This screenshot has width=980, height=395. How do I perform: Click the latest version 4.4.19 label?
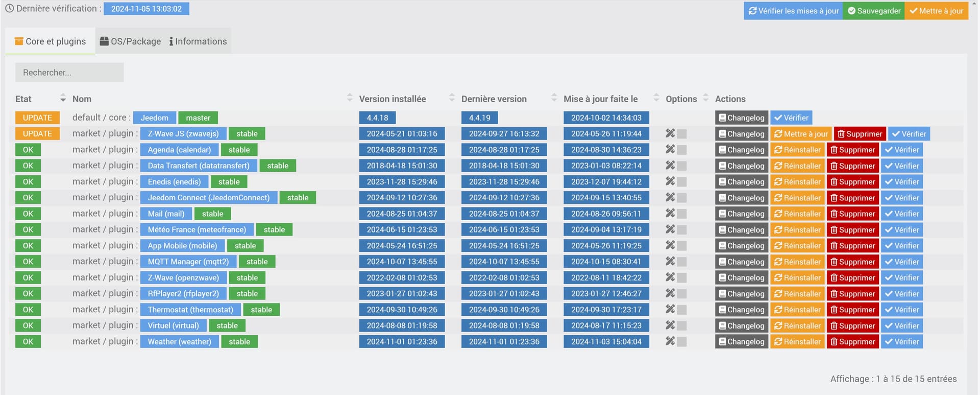(x=480, y=118)
